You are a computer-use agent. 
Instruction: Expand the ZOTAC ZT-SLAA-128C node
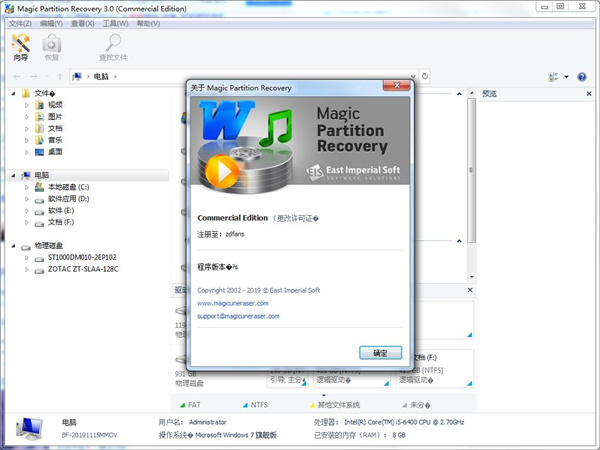point(26,269)
